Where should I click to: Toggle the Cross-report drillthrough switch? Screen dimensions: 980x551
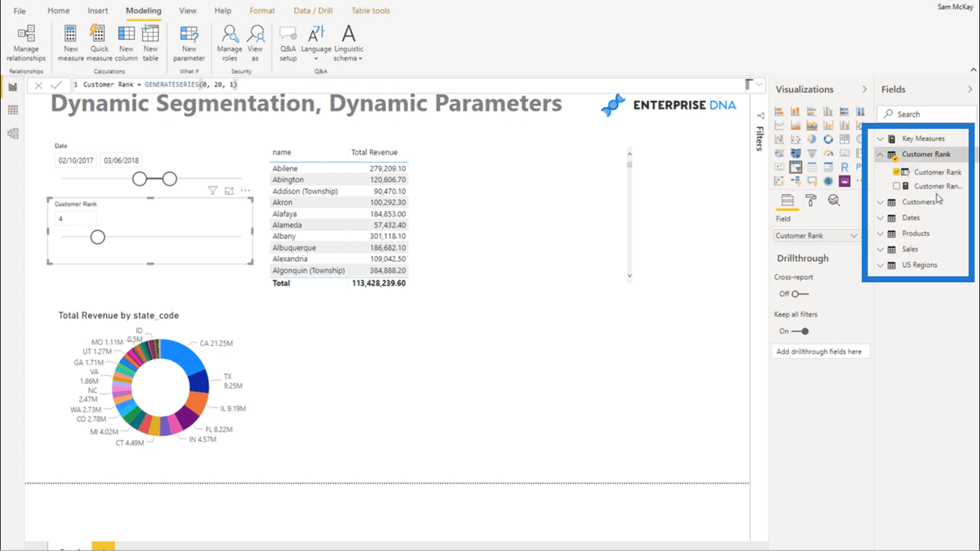click(799, 294)
